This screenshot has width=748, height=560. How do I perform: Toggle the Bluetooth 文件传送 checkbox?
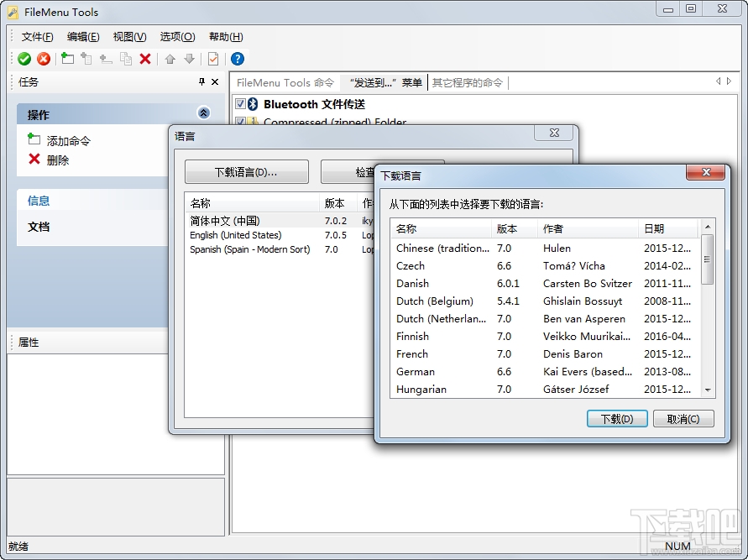click(240, 103)
